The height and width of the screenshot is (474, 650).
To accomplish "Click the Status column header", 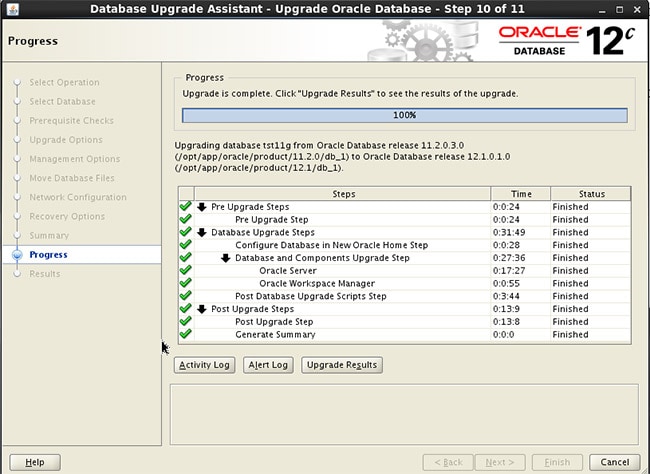I will coord(591,194).
